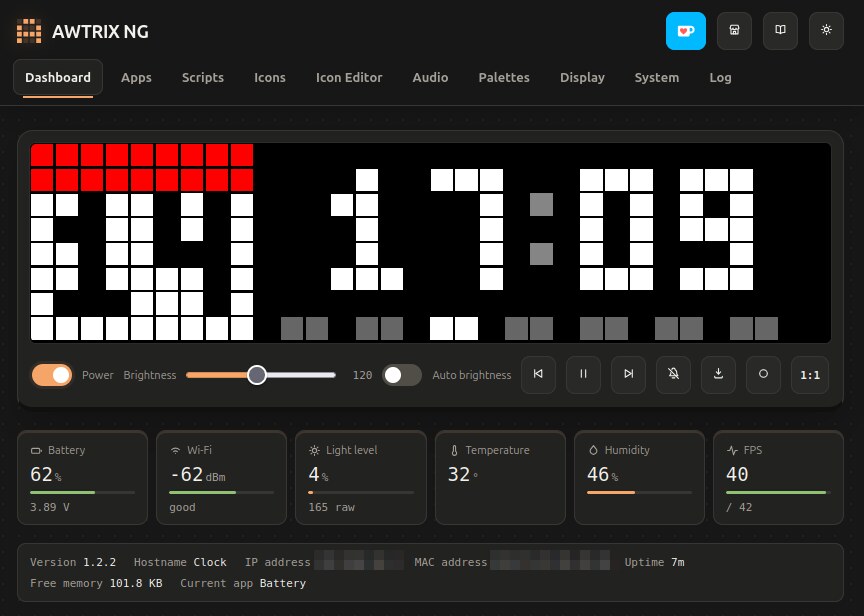Click the 3.89 V battery voltage
This screenshot has height=616, width=864.
(50, 507)
